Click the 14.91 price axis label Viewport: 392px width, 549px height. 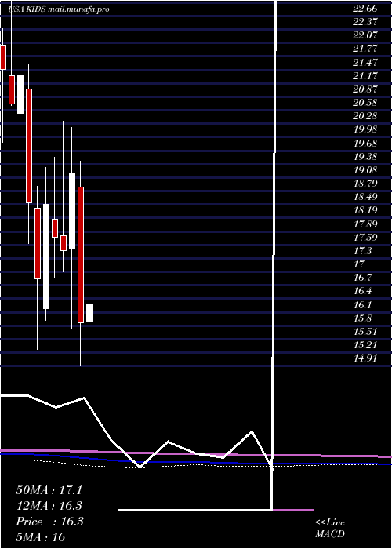[365, 358]
